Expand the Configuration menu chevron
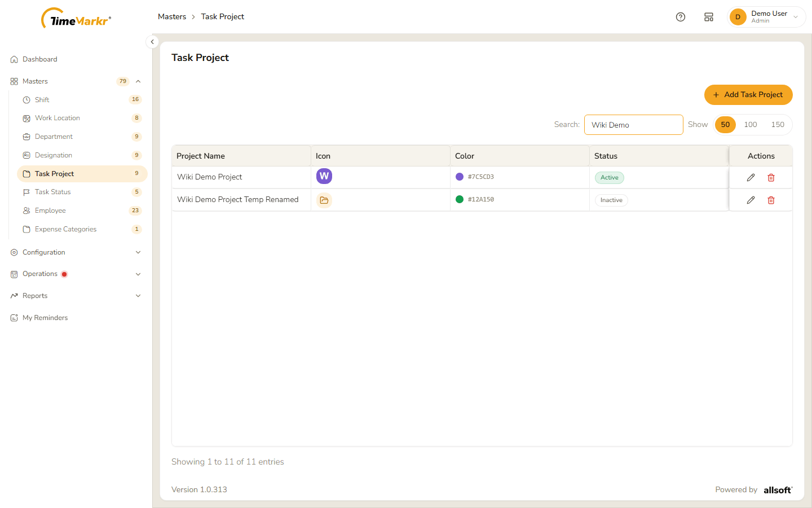 pos(138,252)
